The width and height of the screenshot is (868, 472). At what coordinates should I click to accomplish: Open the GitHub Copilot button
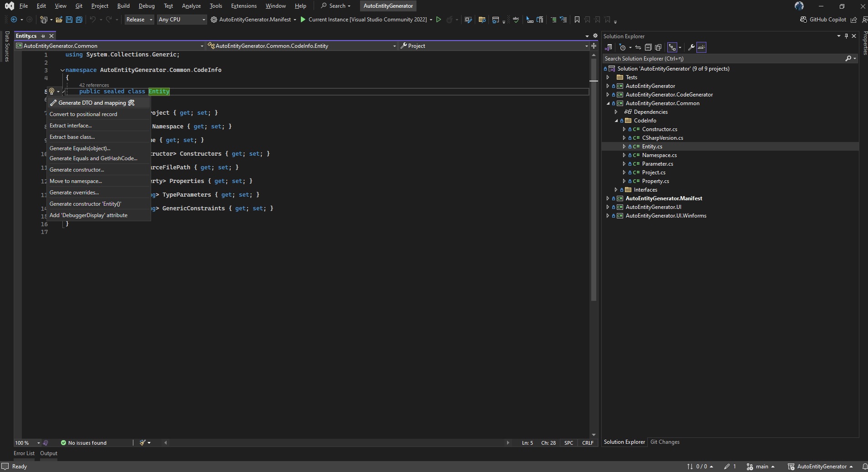pos(823,20)
